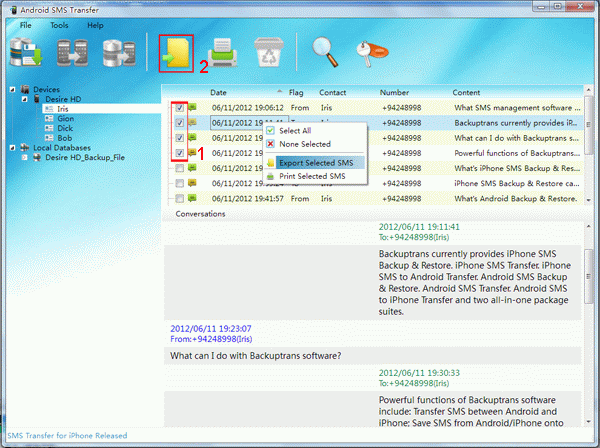The image size is (600, 448).
Task: Click conversations pane scrollbar down arrow
Action: 589,422
